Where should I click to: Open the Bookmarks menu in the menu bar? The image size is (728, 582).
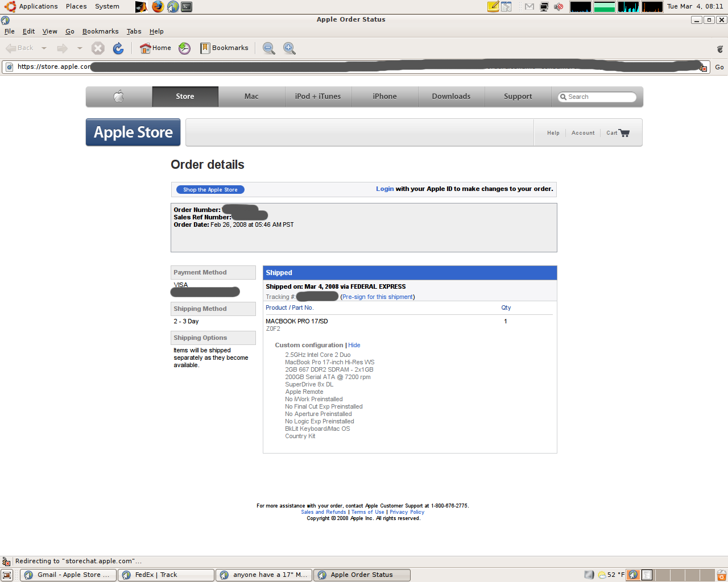click(x=101, y=32)
